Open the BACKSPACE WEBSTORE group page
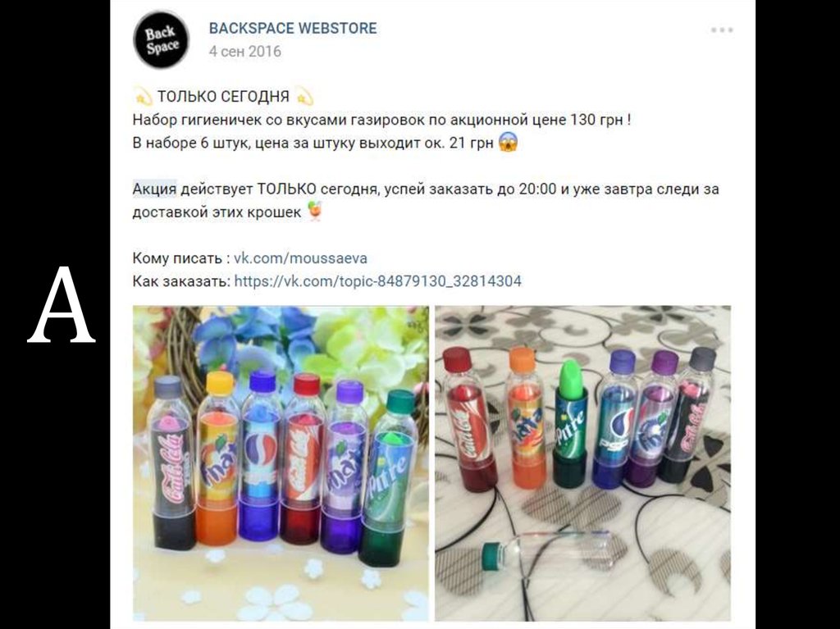Viewport: 840px width, 629px height. pyautogui.click(x=293, y=28)
